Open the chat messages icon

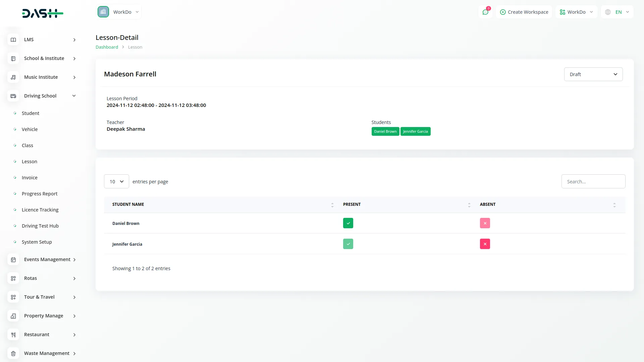tap(485, 12)
